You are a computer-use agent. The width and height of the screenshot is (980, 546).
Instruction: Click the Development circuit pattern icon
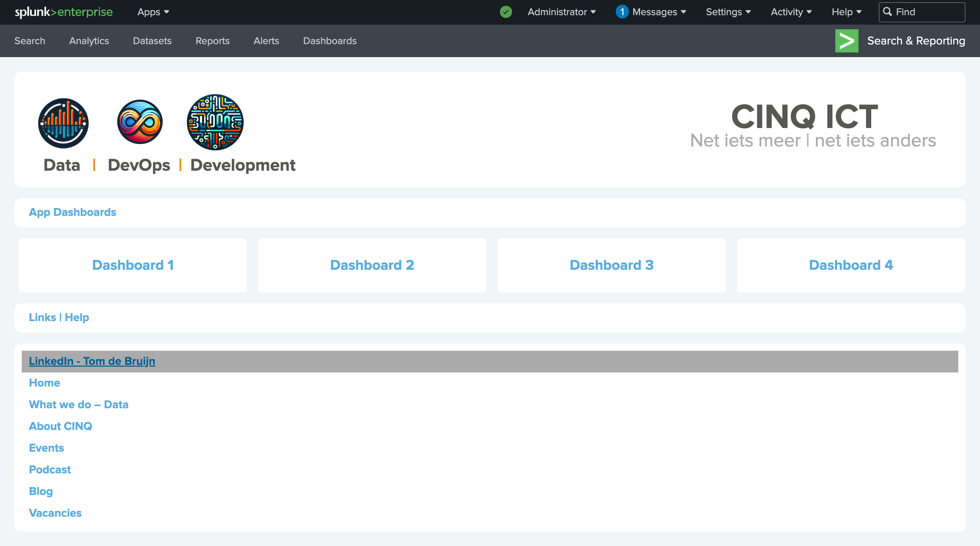point(215,122)
